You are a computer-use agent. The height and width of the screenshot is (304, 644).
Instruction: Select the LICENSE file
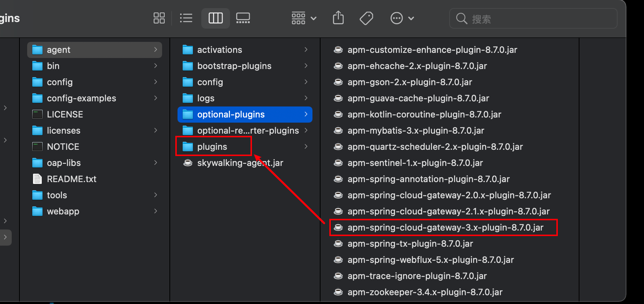coord(95,114)
